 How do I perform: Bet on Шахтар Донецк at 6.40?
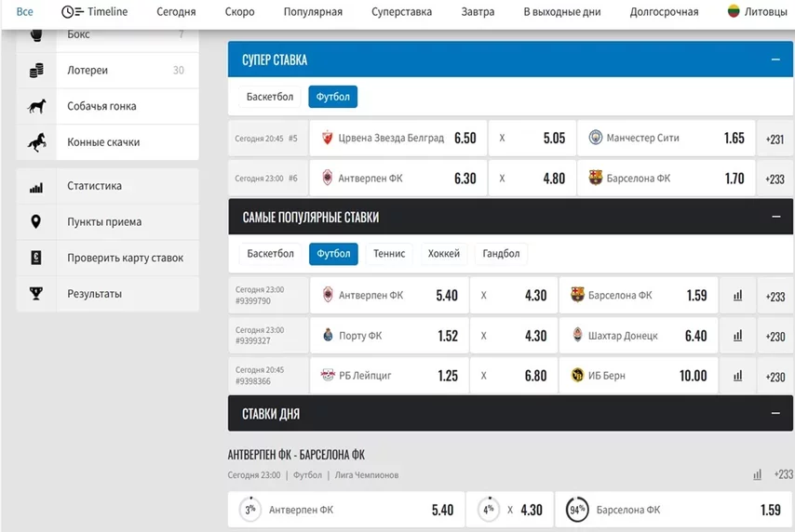pos(639,336)
